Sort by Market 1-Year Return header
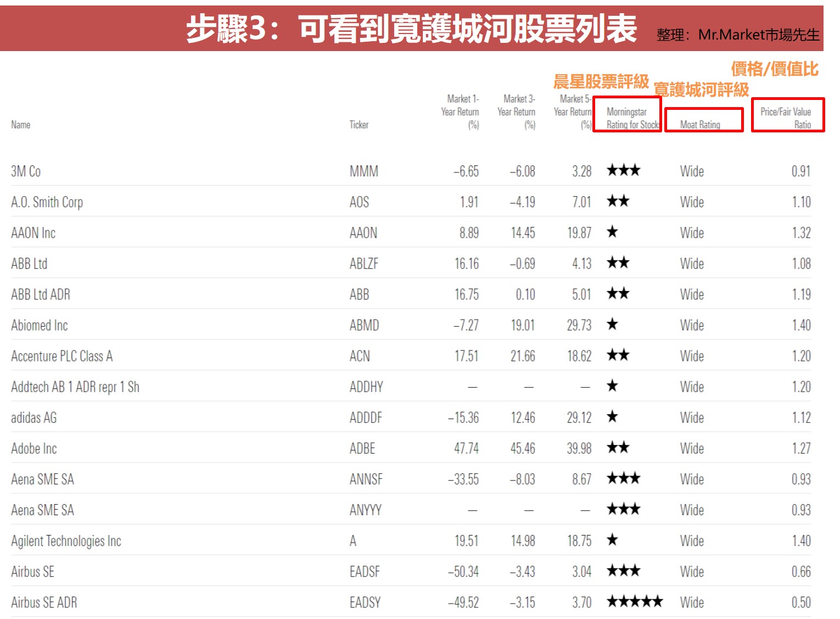This screenshot has width=840, height=619. tap(460, 111)
